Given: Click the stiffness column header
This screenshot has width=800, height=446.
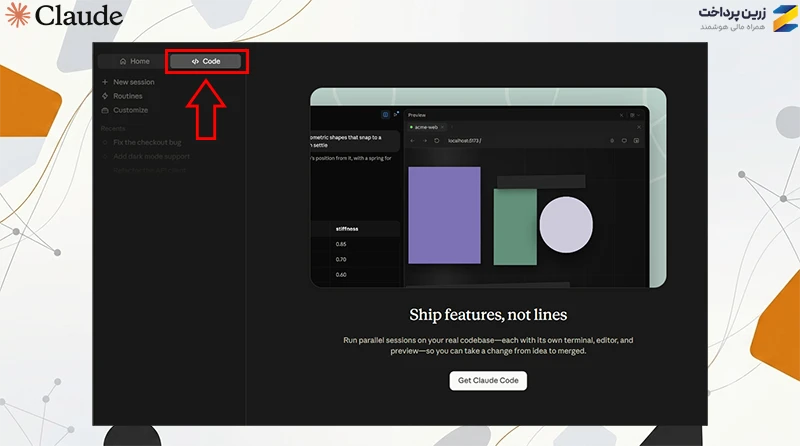Looking at the screenshot, I should [347, 229].
